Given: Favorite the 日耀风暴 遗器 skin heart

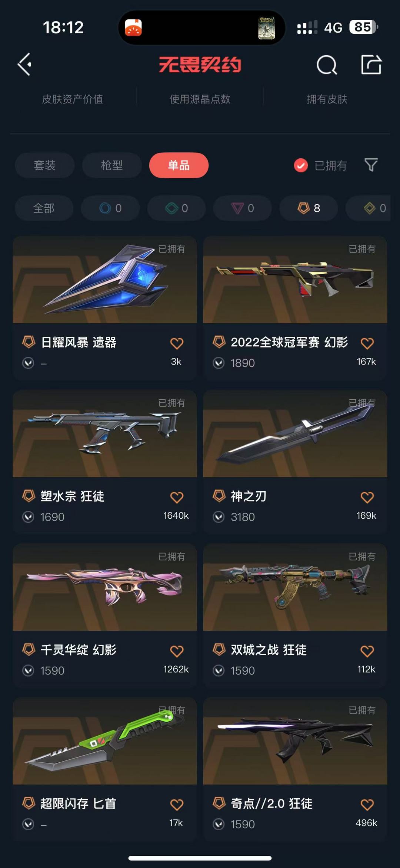Looking at the screenshot, I should pos(177,343).
